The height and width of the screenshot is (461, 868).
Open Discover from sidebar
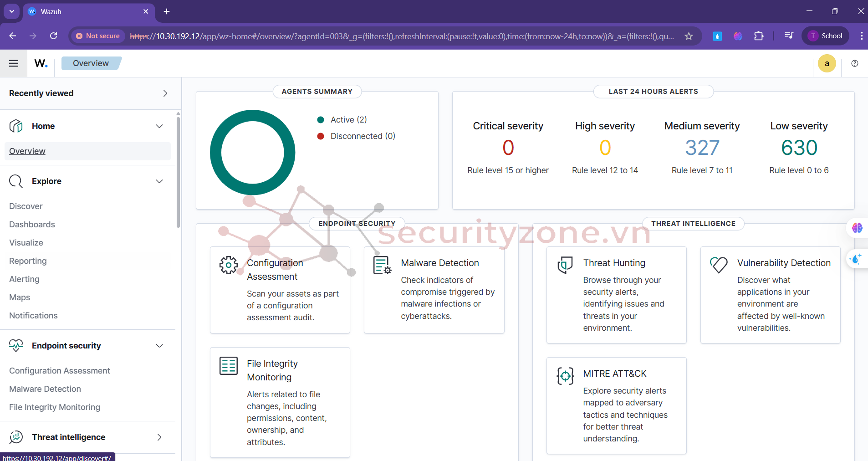(x=26, y=206)
